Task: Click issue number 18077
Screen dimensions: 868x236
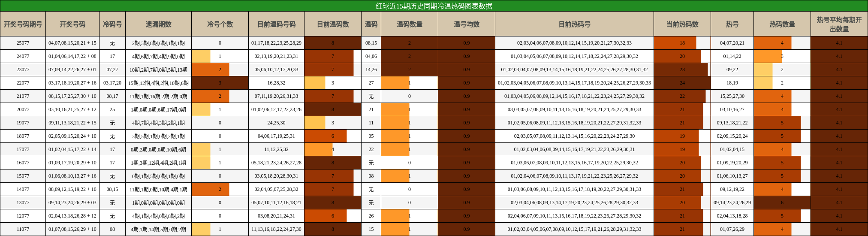Action: click(23, 136)
